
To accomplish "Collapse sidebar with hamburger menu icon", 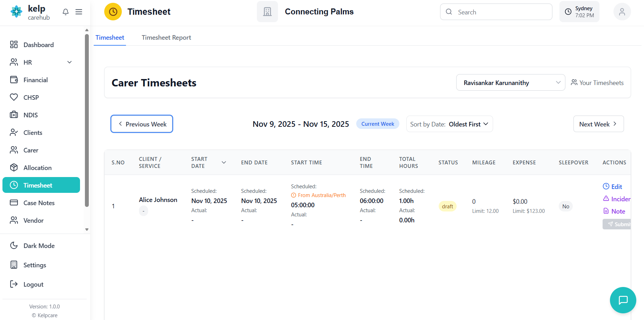I will 79,12.
